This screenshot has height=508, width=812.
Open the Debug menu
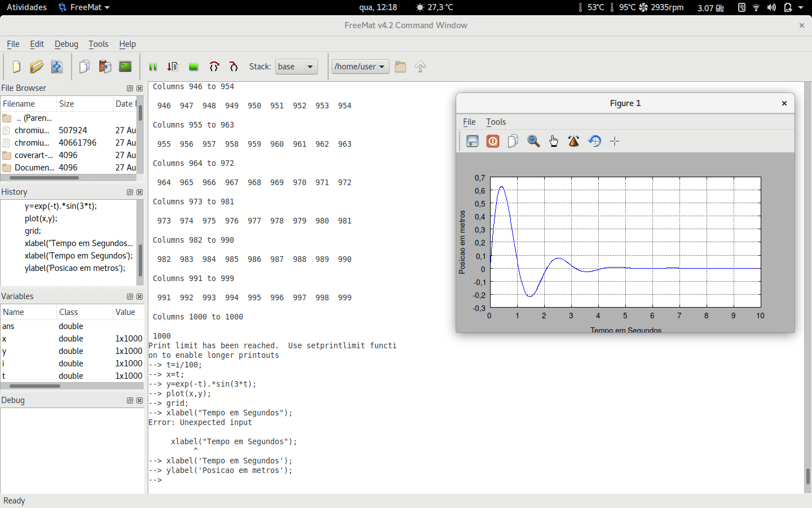[66, 44]
